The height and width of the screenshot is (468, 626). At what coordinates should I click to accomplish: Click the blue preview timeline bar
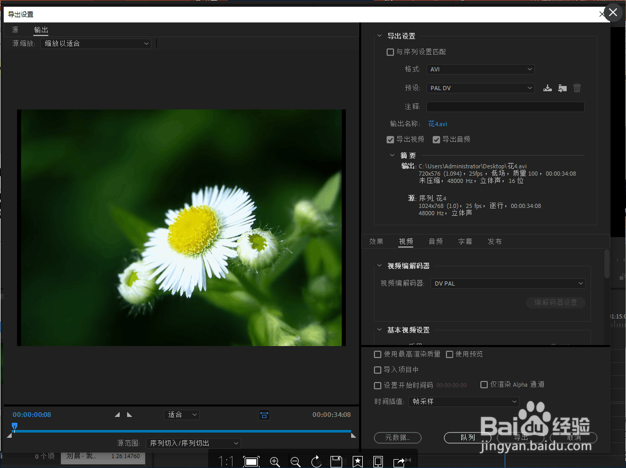pyautogui.click(x=182, y=431)
